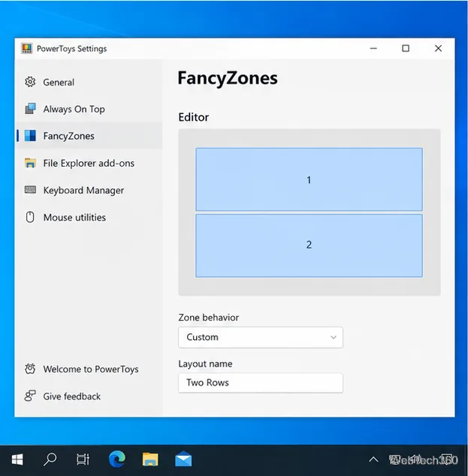This screenshot has height=476, width=468.
Task: Click the PowerToys Settings title text
Action: click(x=71, y=49)
